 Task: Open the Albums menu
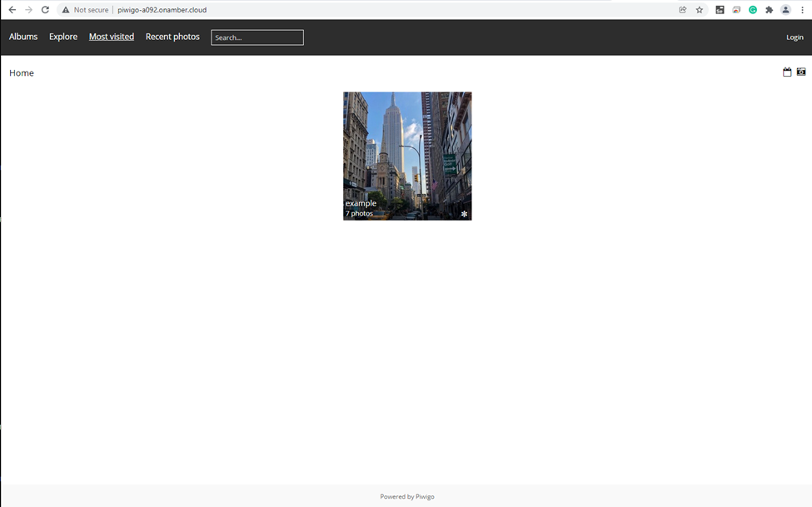point(23,37)
